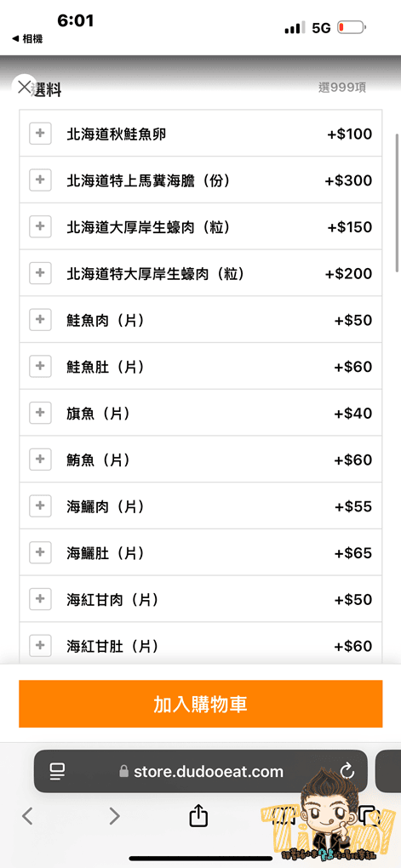Select the 海鱺肚（片） plus checkbox
Screen dimensions: 401x868
pos(40,552)
